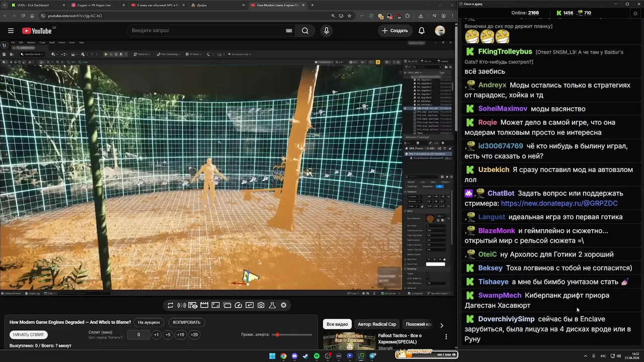Open Windows Start menu
The image size is (644, 362).
(x=272, y=356)
